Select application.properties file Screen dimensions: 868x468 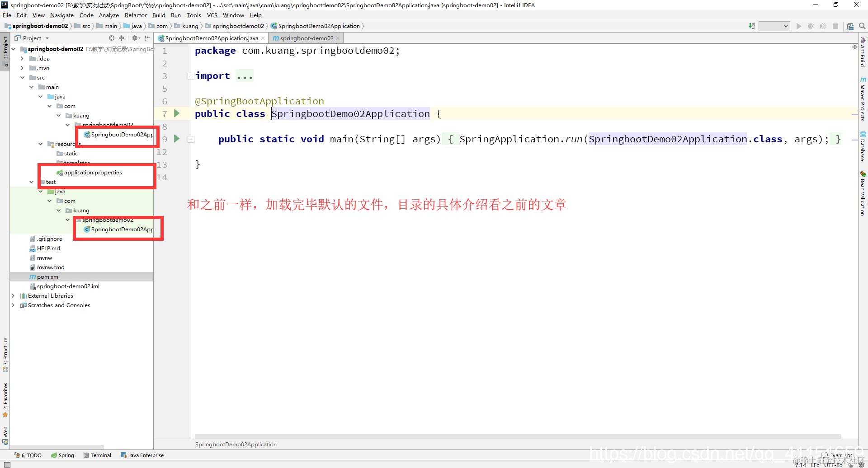93,173
